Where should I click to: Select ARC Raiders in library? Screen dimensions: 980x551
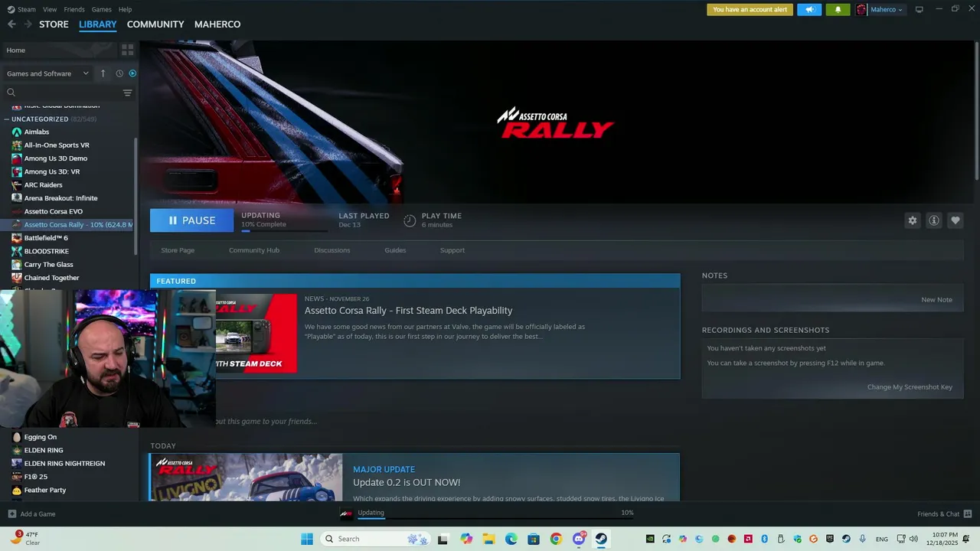[x=43, y=185]
